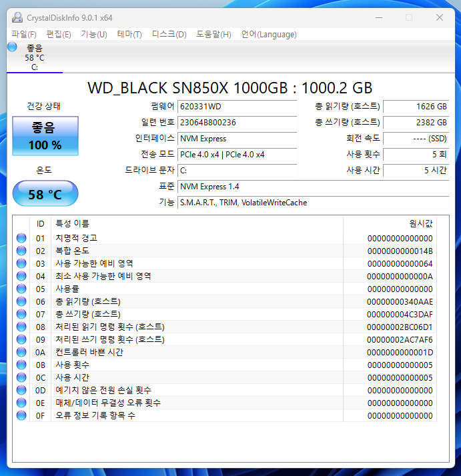Open the 언어(Language) menu

coord(269,34)
